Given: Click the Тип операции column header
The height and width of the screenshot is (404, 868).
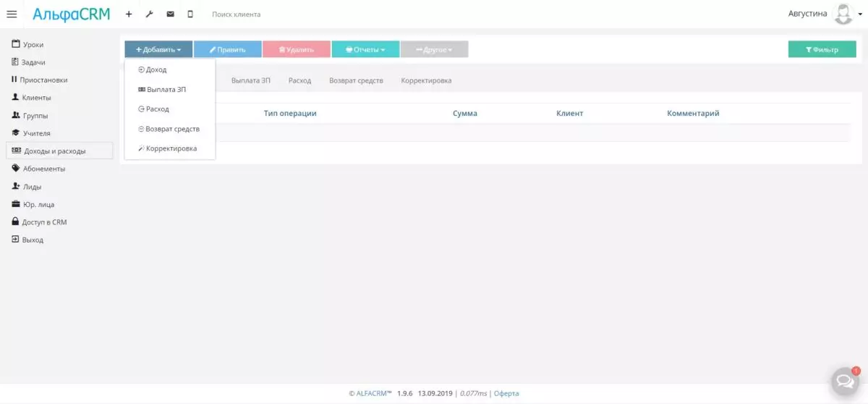Looking at the screenshot, I should [x=290, y=114].
